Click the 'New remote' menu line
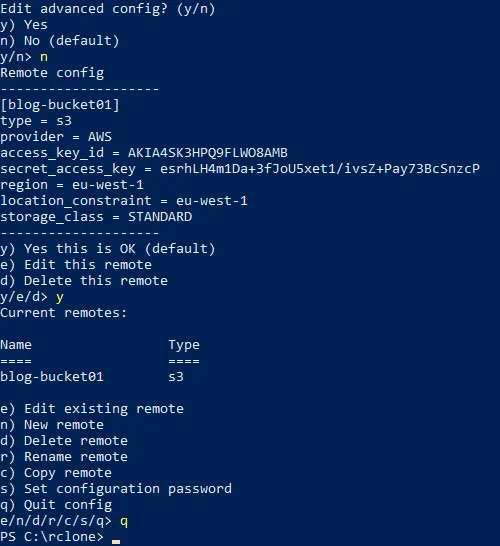Image resolution: width=500 pixels, height=546 pixels. [x=52, y=425]
